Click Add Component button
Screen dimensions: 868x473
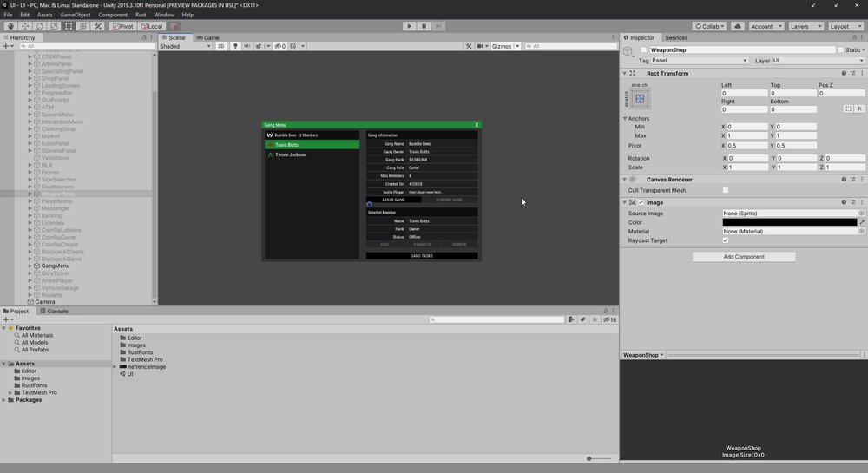click(744, 257)
